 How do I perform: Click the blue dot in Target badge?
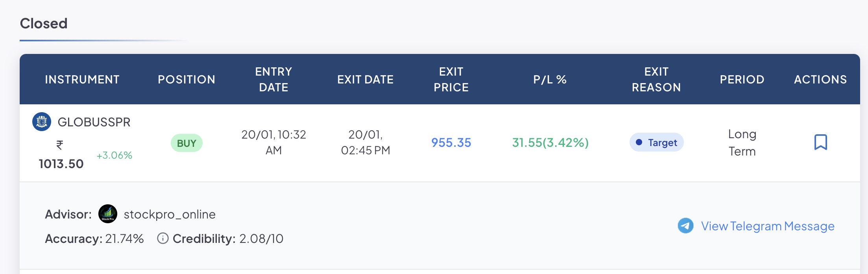pos(639,142)
